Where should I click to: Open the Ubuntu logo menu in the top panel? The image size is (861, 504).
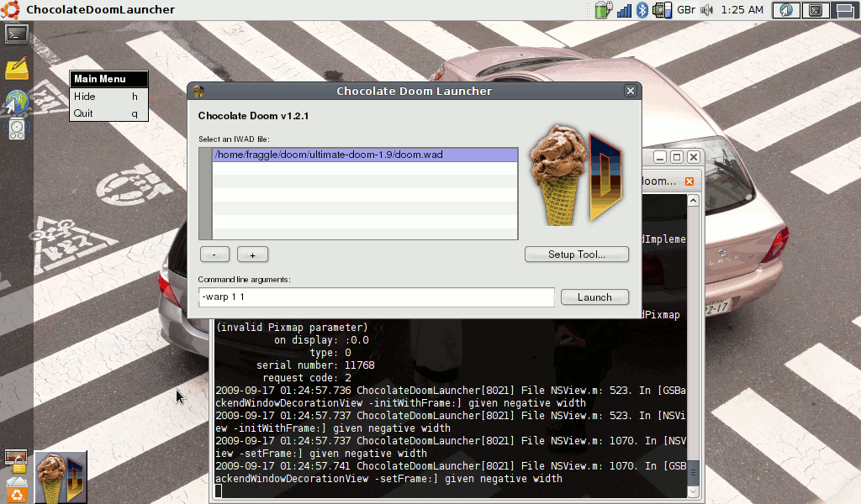10,9
